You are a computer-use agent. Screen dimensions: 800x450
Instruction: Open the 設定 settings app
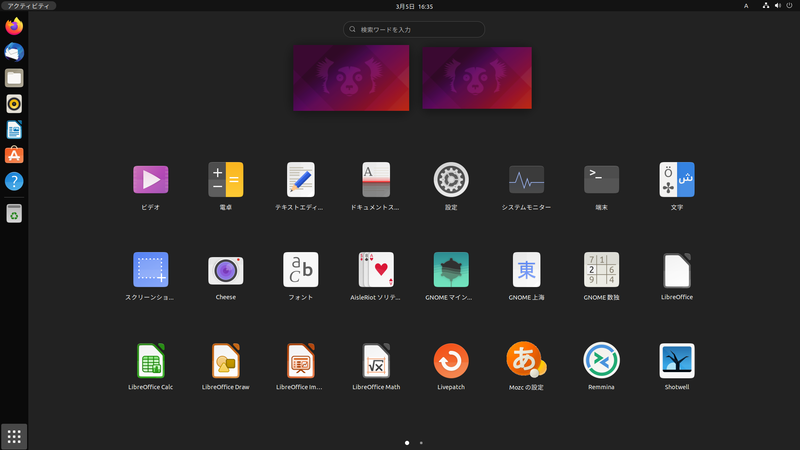coord(451,180)
